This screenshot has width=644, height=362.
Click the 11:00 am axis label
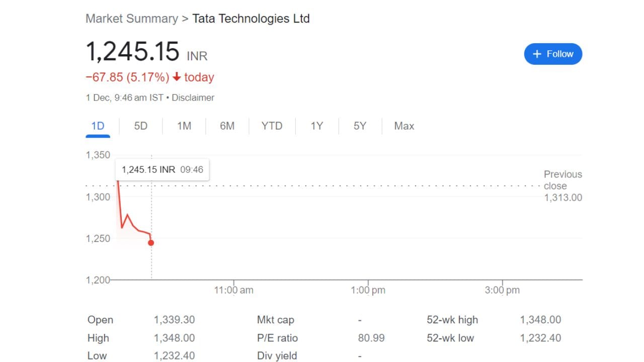233,290
